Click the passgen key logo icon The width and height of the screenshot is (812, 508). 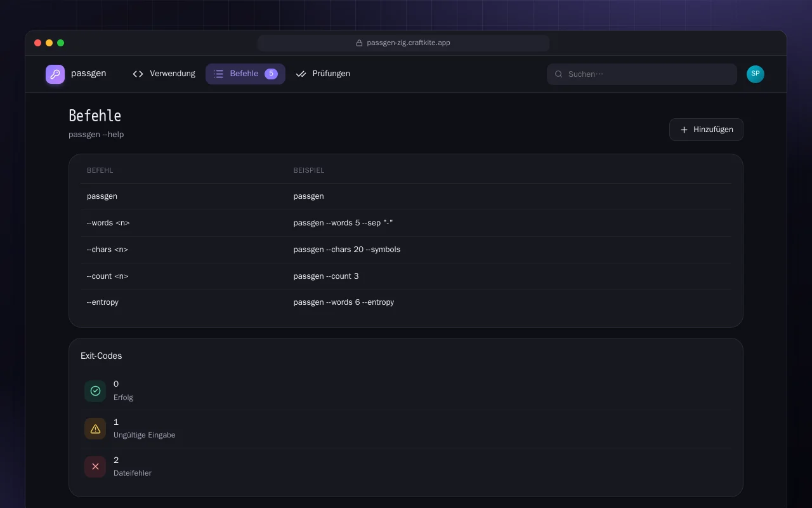55,74
